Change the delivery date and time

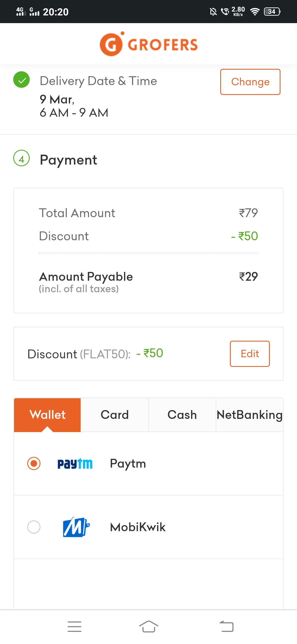250,82
